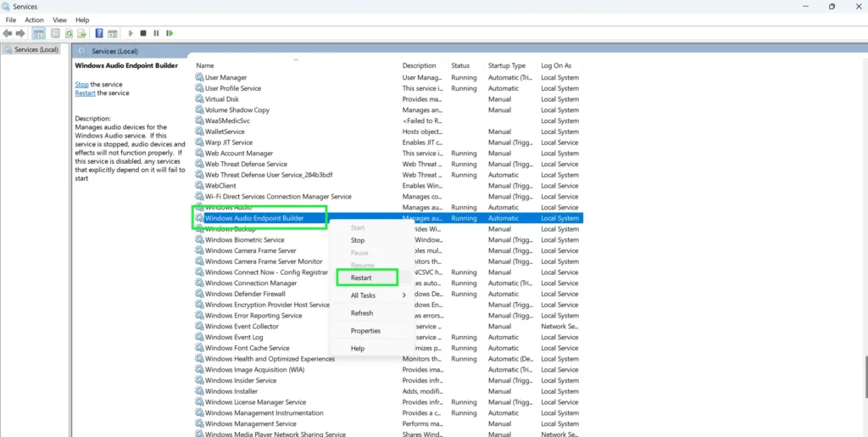
Task: Open the Action menu
Action: (x=34, y=20)
